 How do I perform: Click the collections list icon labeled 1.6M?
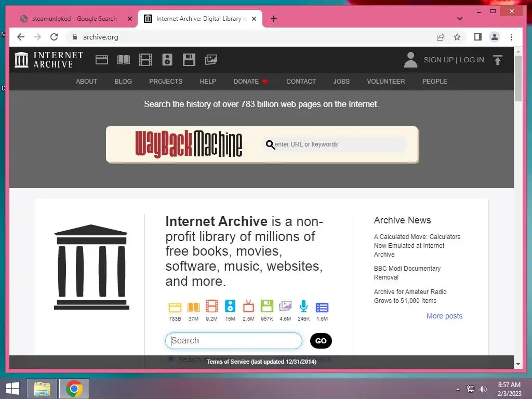click(322, 308)
